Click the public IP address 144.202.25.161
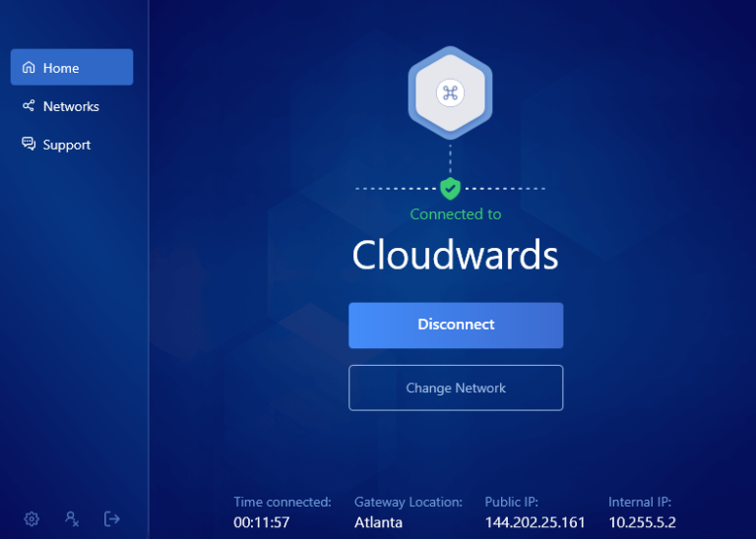This screenshot has width=756, height=539. [x=535, y=522]
